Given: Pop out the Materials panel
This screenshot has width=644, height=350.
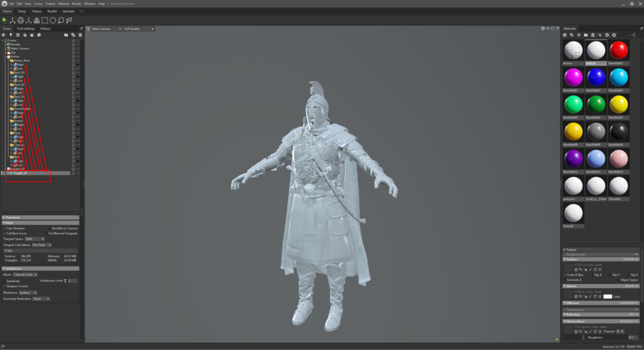Looking at the screenshot, I should [x=641, y=29].
